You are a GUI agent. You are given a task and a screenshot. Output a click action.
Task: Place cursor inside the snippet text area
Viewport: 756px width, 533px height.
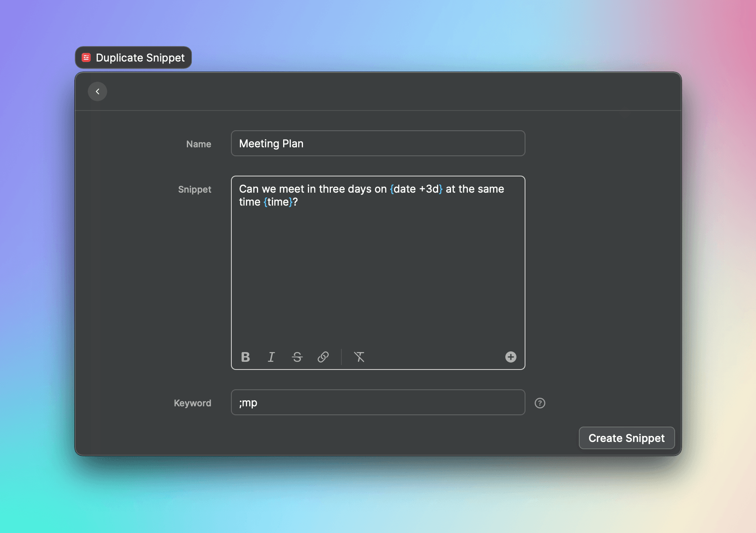pyautogui.click(x=377, y=263)
